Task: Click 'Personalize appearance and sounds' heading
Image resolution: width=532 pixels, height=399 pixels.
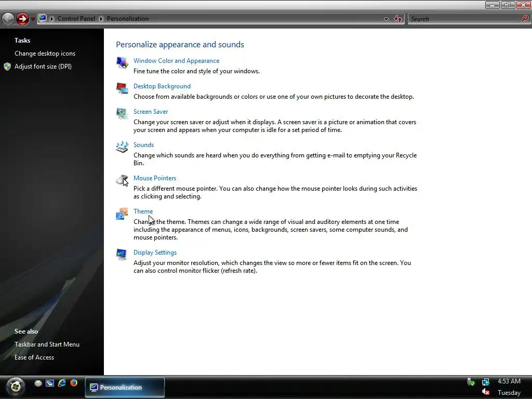Action: click(180, 45)
